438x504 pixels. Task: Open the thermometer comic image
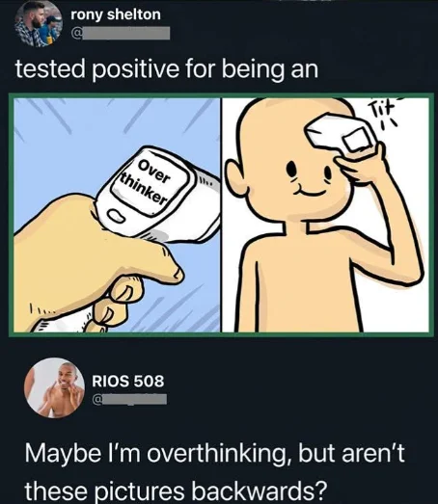[221, 215]
